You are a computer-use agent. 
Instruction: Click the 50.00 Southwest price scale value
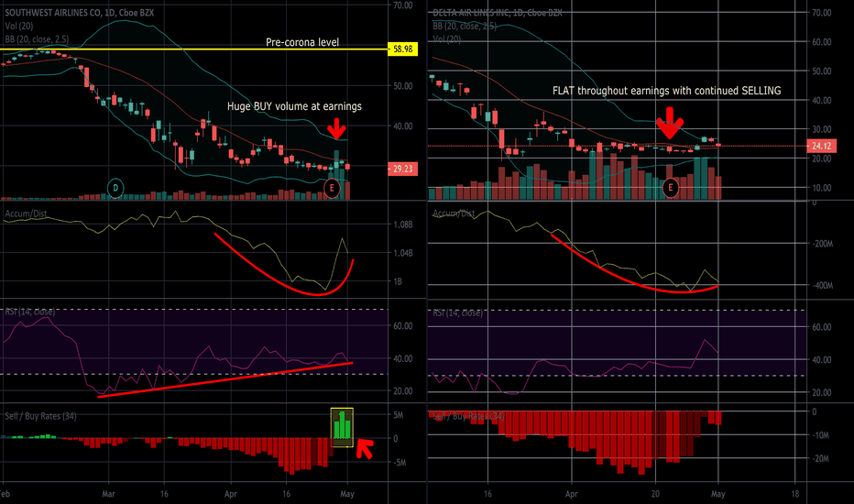tap(402, 86)
